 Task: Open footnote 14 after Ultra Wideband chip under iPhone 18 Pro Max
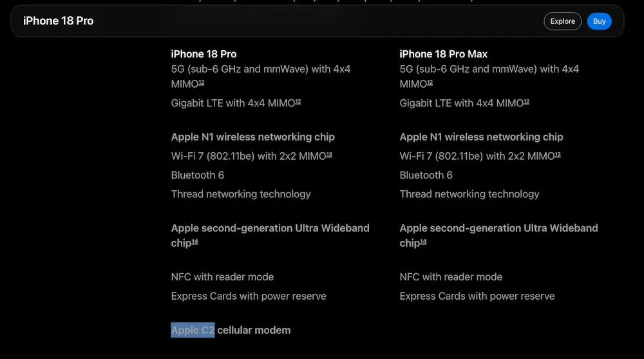point(423,242)
